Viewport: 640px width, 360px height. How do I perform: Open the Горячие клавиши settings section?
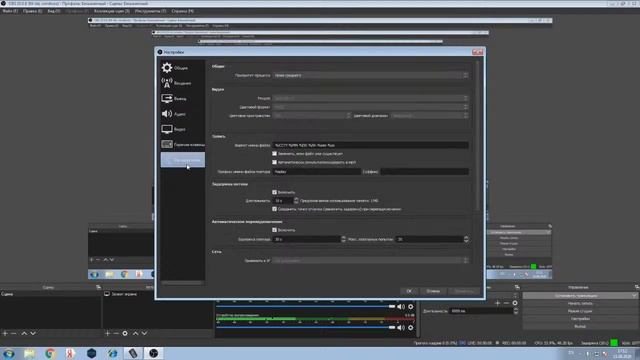coord(182,144)
